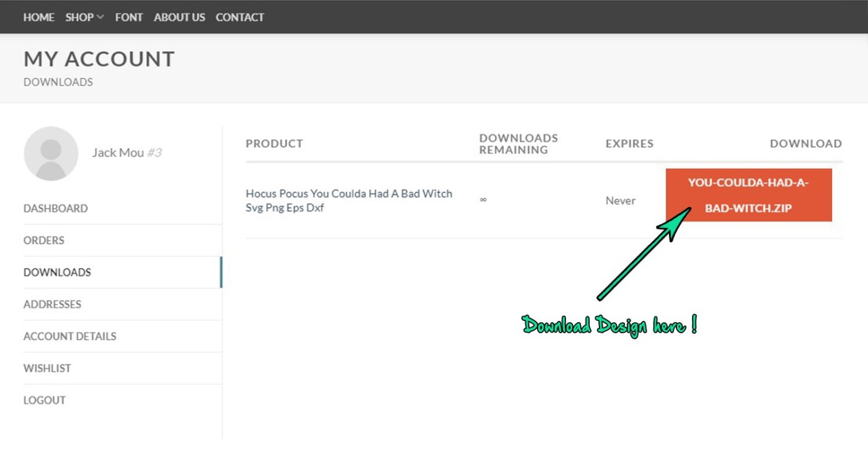Select DOWNLOADS in the account sidebar
868x461 pixels.
57,272
